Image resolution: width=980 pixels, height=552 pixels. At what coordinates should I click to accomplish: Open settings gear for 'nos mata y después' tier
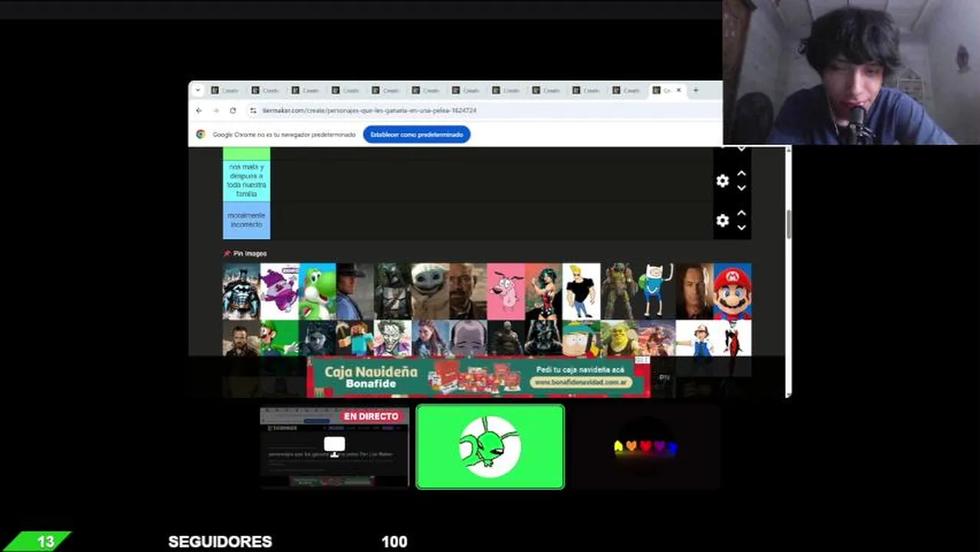coord(722,181)
